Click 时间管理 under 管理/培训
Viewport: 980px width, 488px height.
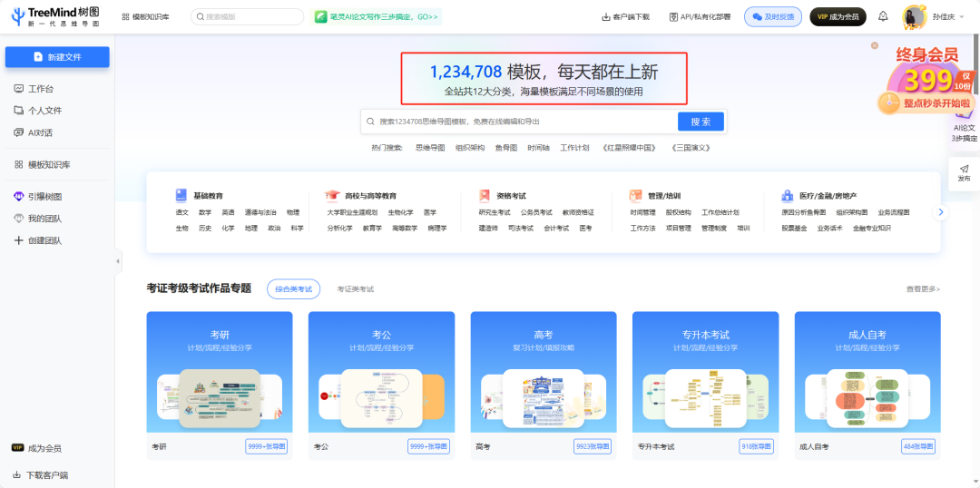tap(642, 212)
